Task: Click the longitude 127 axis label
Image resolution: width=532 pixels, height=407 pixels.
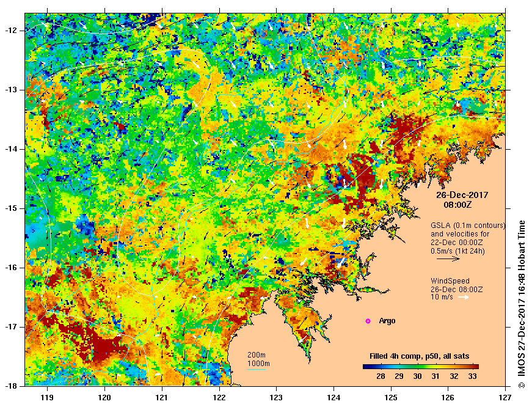Action: click(x=506, y=397)
